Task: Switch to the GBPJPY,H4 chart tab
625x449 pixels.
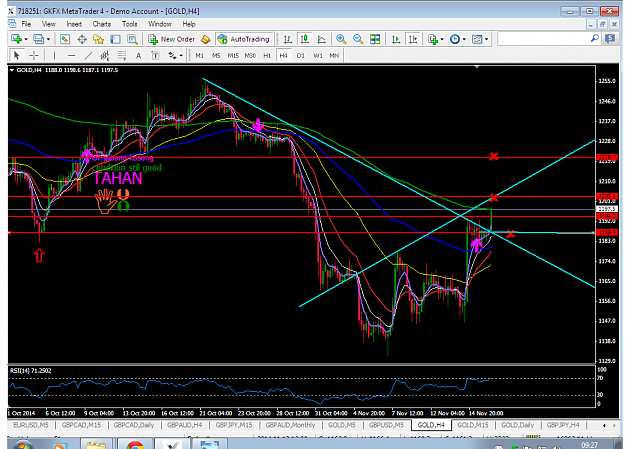Action: point(563,425)
